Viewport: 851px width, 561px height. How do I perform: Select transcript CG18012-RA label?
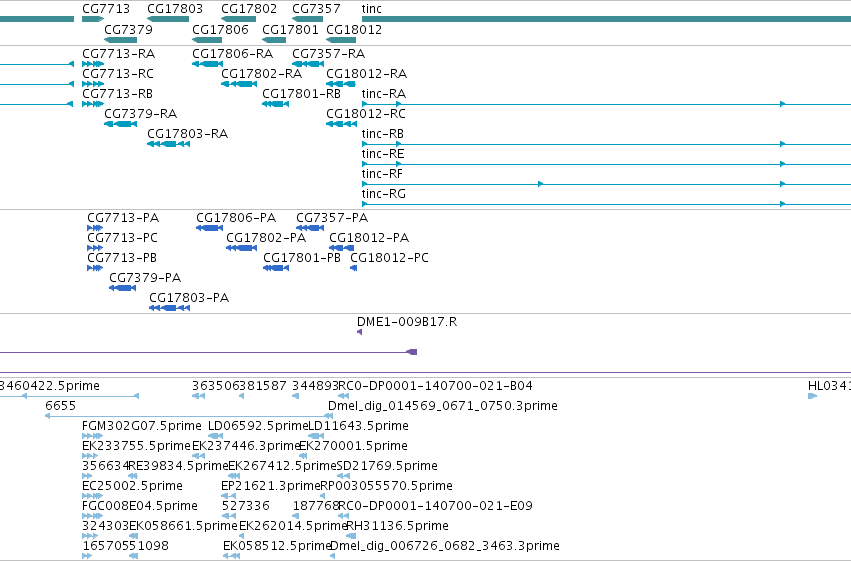366,74
